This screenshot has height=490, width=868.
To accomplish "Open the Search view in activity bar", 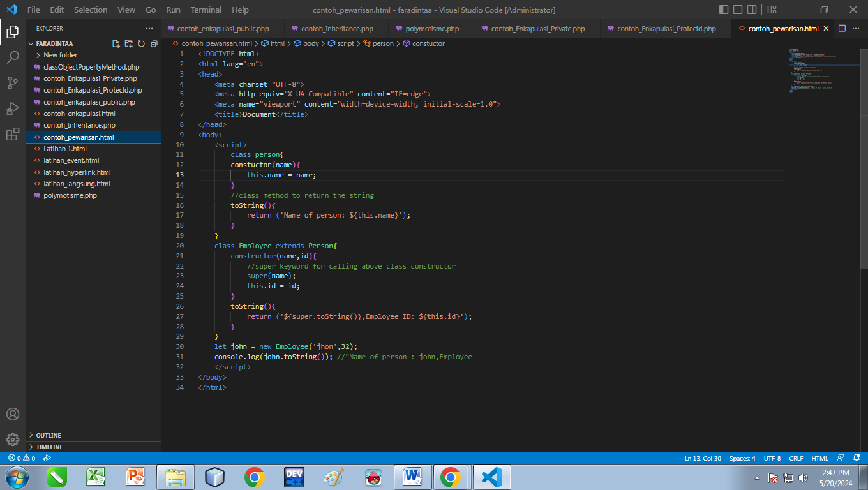I will pos(13,57).
